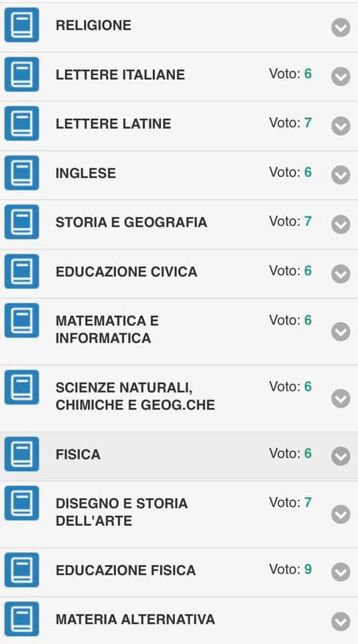This screenshot has width=358, height=644.
Task: Expand the MATERIA ALTERNATIVA chevron
Action: click(x=341, y=621)
